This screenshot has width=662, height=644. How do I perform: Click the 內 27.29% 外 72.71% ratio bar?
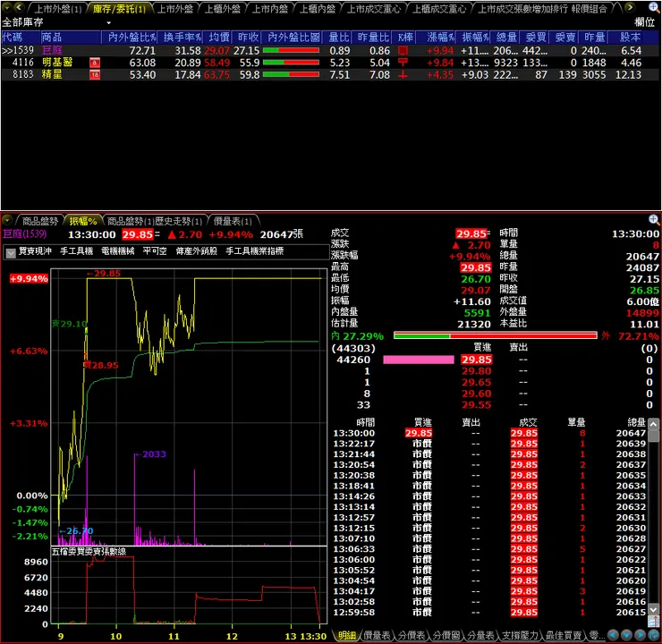coord(496,336)
